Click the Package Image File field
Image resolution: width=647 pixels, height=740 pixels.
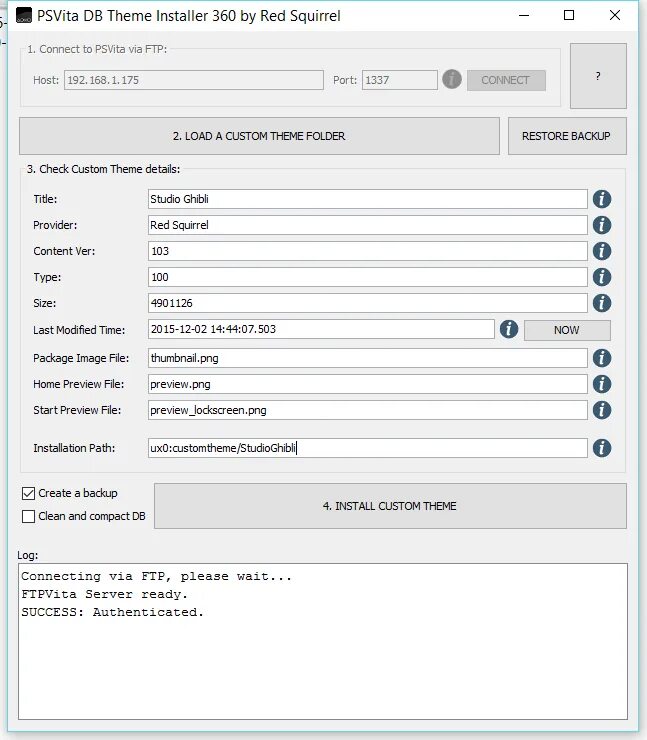coord(368,358)
